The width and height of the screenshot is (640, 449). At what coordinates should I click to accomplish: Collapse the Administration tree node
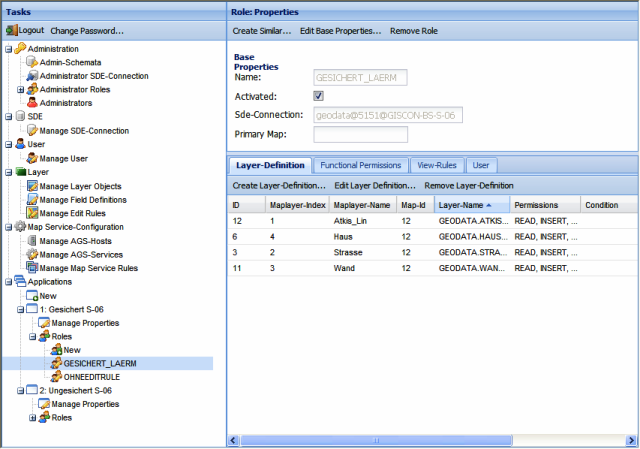(9, 49)
